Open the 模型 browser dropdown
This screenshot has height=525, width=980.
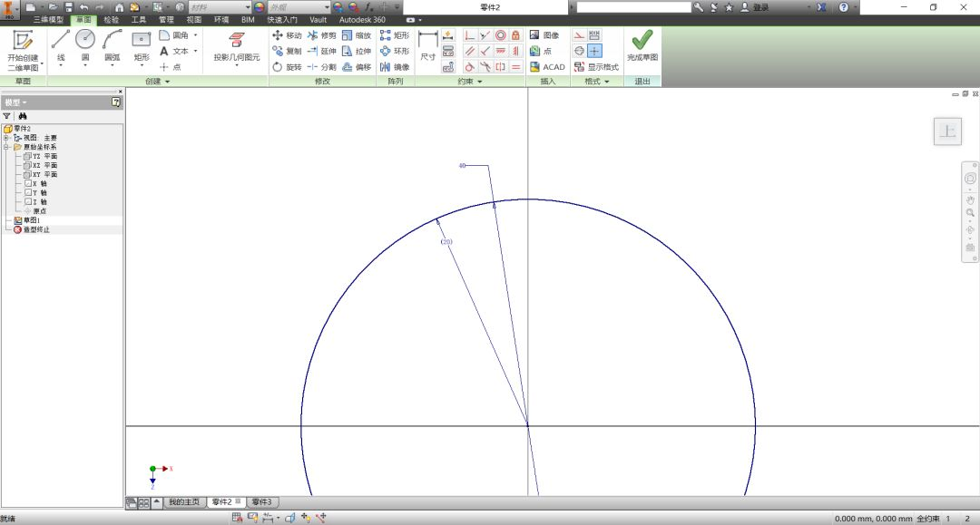click(15, 102)
